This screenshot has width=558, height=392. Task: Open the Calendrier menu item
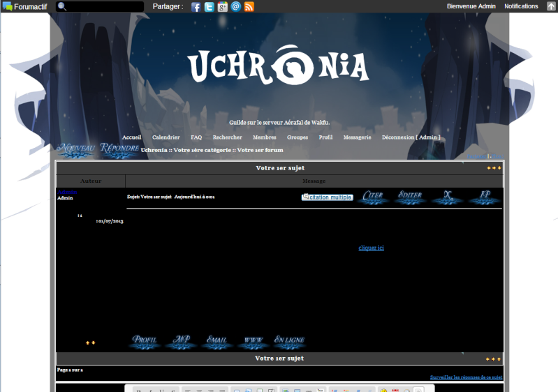[166, 137]
